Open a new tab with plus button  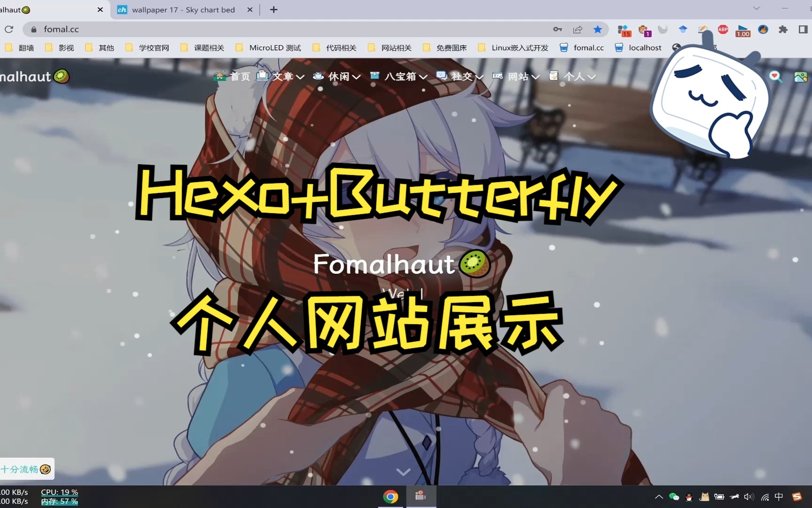click(x=273, y=10)
